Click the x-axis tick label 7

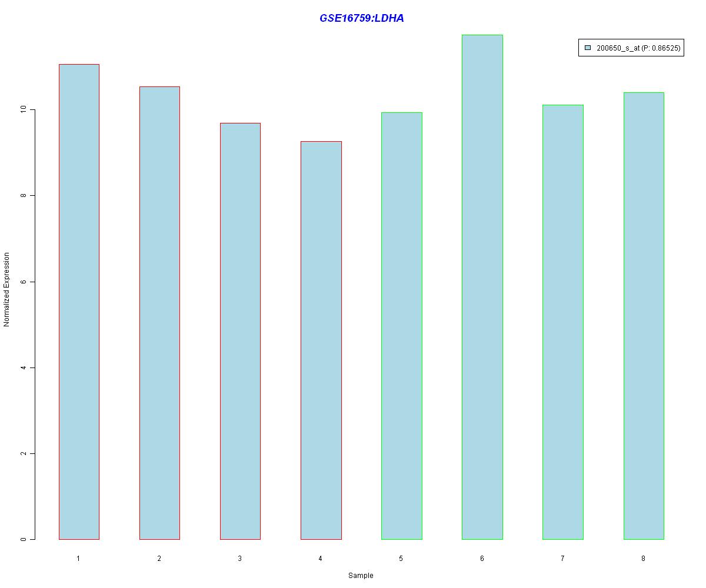tap(562, 559)
